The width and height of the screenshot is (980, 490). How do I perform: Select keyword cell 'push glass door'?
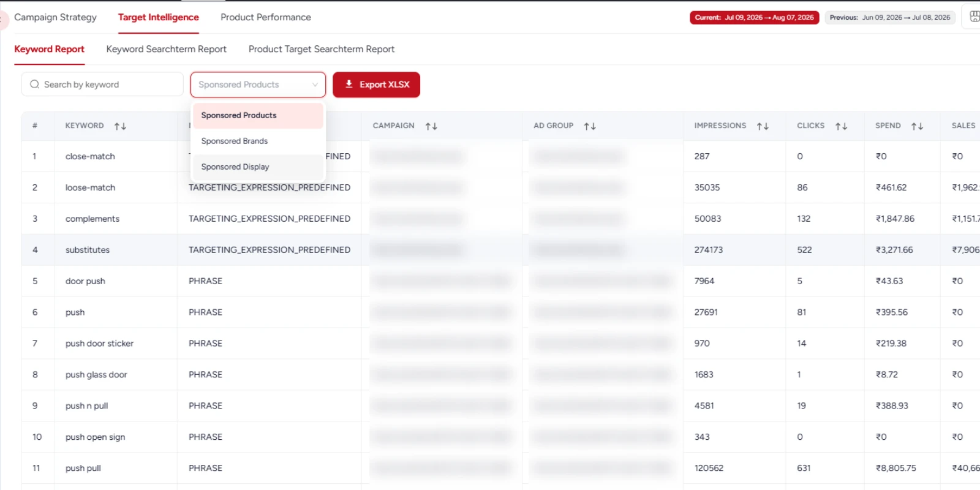[96, 375]
